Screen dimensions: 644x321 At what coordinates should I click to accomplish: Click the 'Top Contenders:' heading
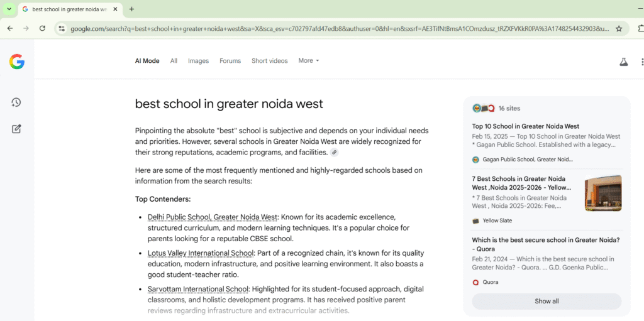click(x=163, y=200)
